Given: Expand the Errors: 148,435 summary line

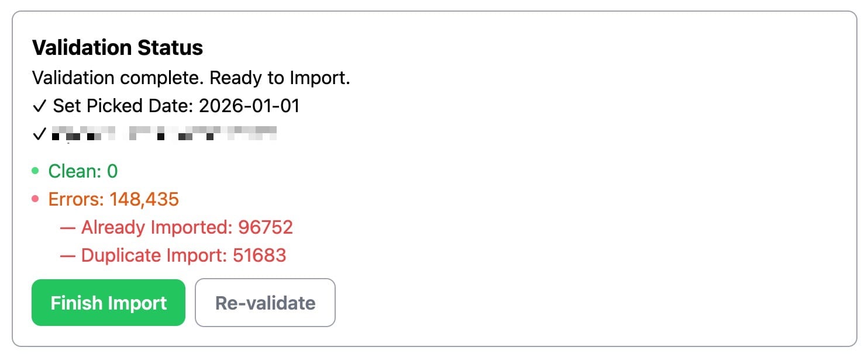Looking at the screenshot, I should 113,199.
